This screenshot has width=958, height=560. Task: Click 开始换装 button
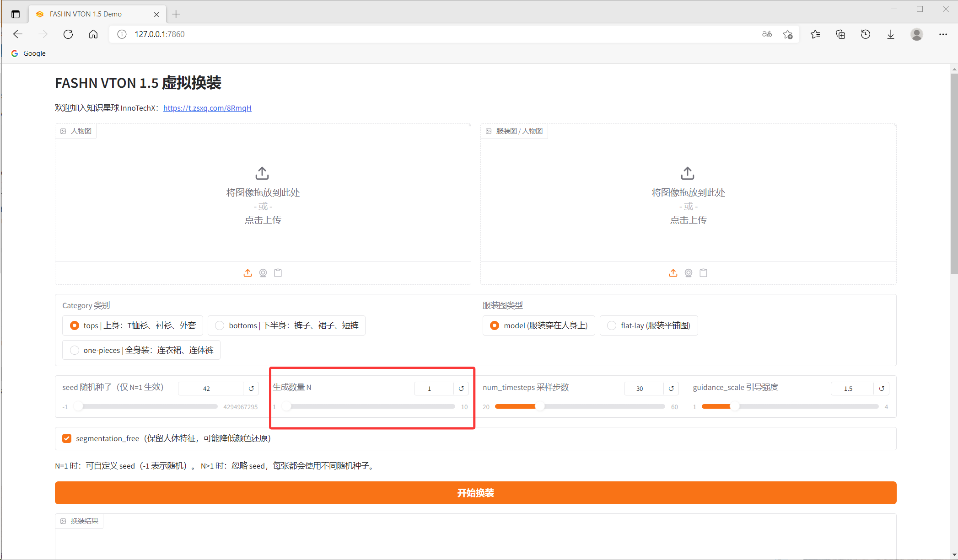[475, 493]
